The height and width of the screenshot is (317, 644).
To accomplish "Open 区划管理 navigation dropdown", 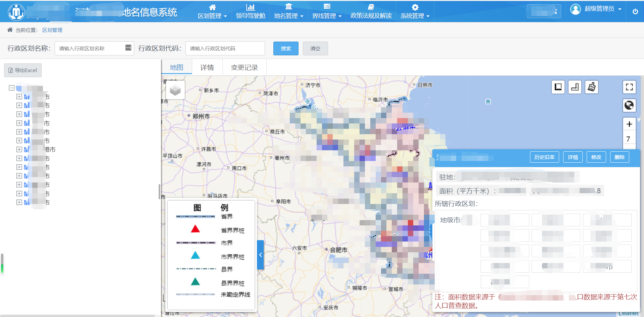I will pos(212,11).
